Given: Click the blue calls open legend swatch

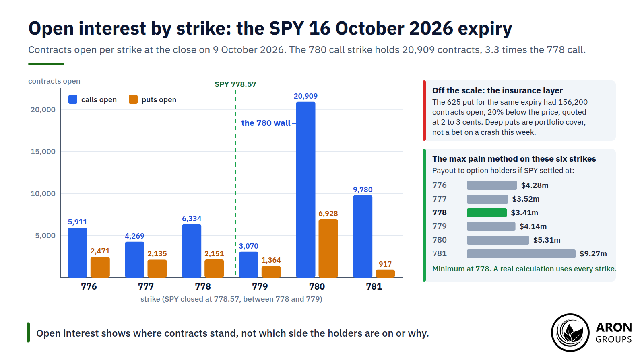Looking at the screenshot, I should click(73, 99).
